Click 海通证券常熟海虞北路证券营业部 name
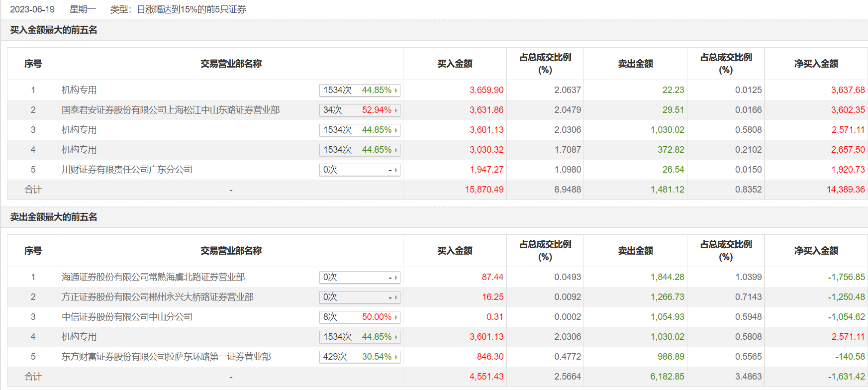Image resolution: width=868 pixels, height=390 pixels. pyautogui.click(x=153, y=277)
